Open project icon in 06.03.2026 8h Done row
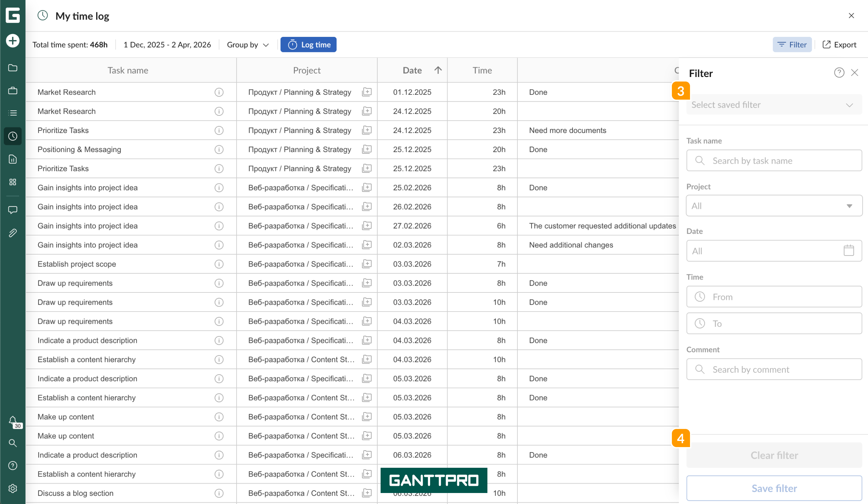 (367, 455)
